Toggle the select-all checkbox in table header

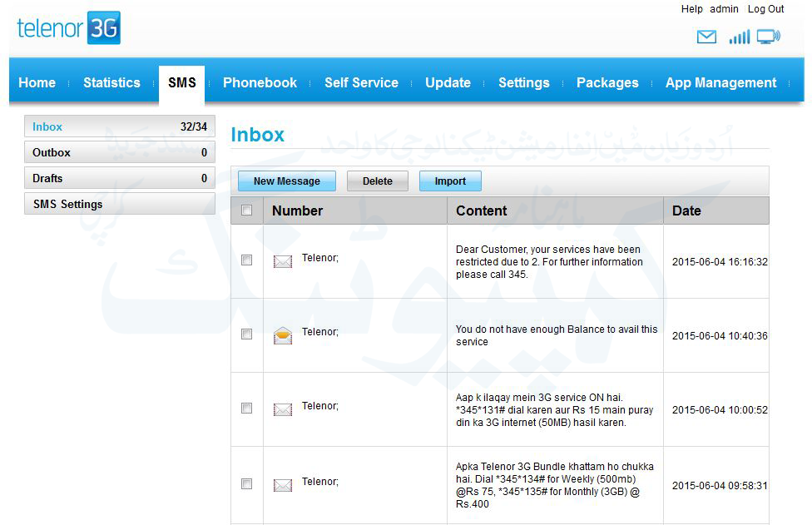(246, 210)
